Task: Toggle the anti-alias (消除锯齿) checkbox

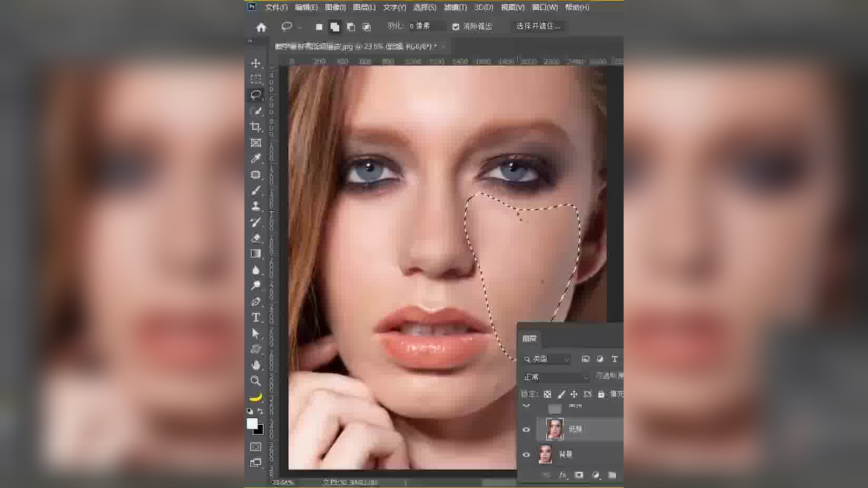Action: [456, 26]
